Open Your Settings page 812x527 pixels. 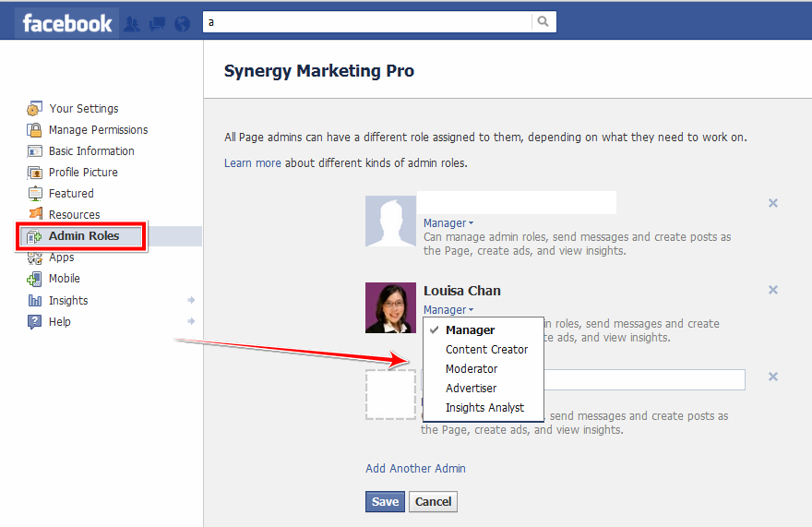tap(83, 108)
